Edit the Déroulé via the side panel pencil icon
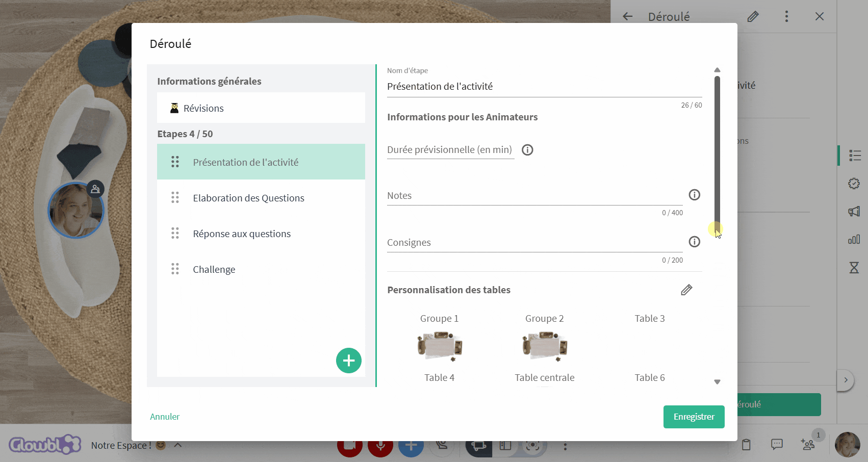 (x=753, y=16)
